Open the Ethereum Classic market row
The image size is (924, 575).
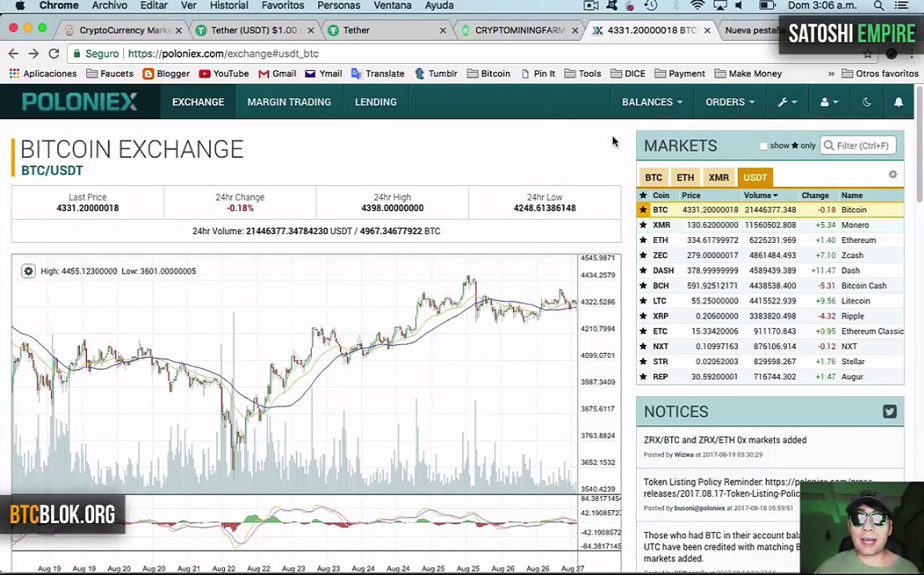pyautogui.click(x=770, y=331)
